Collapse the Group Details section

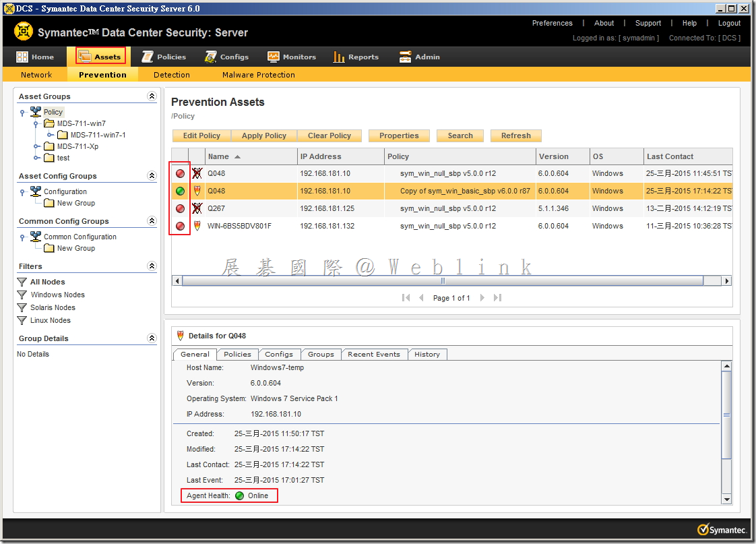(x=152, y=338)
